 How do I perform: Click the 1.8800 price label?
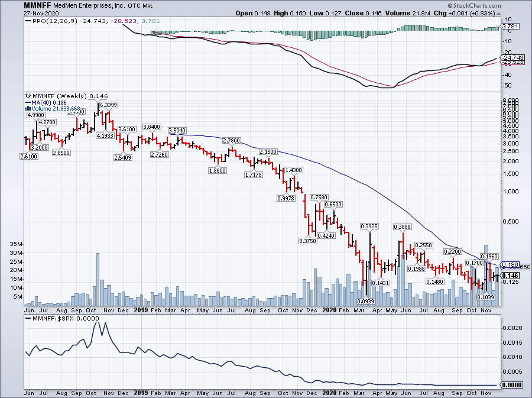pyautogui.click(x=217, y=170)
